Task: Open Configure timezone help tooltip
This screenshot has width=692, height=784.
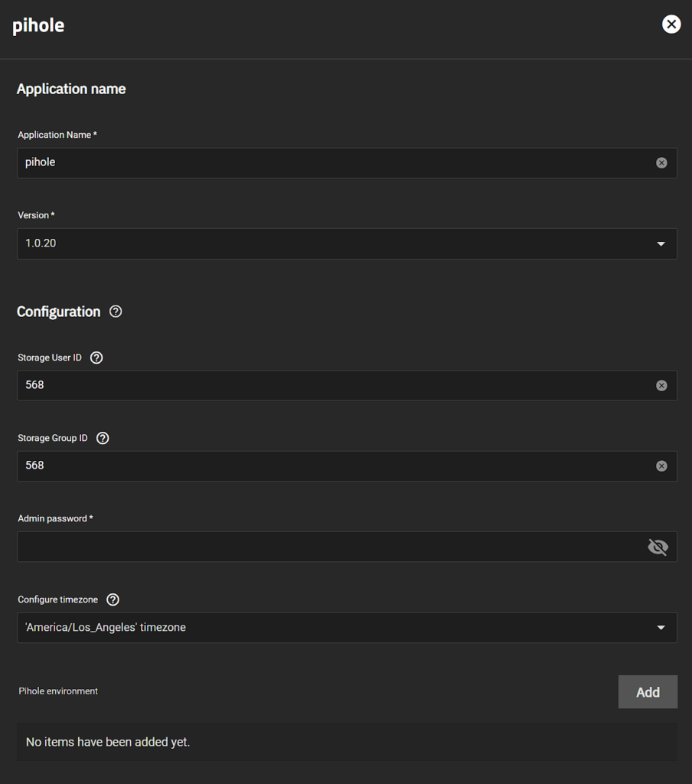Action: [113, 599]
